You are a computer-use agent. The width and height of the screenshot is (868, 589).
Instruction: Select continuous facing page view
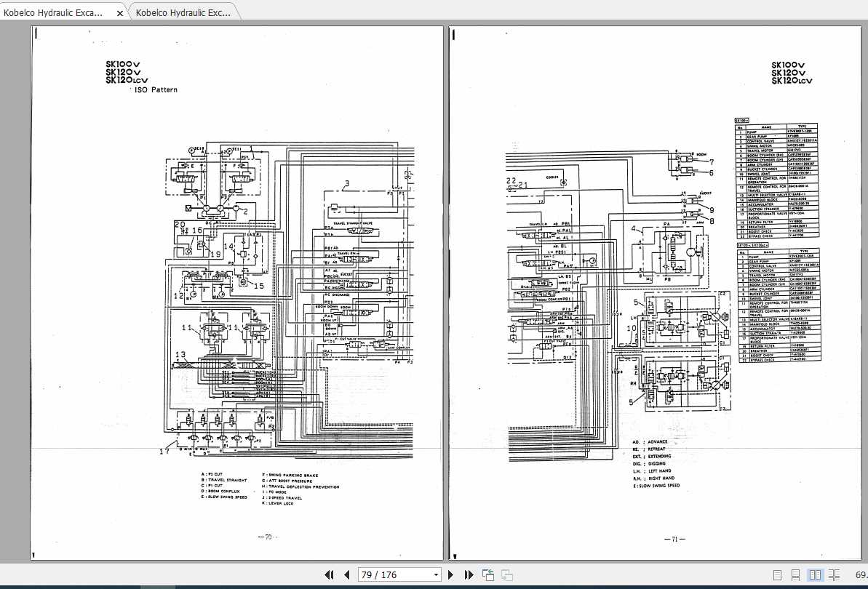point(834,575)
